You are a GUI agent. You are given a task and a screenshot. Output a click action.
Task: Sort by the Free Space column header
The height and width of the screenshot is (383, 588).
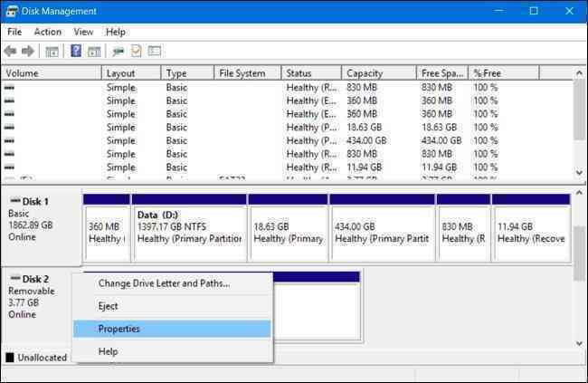pyautogui.click(x=442, y=73)
